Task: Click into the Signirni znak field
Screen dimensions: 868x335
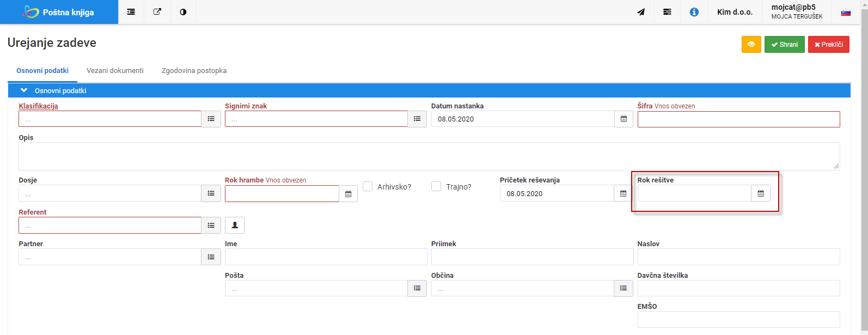Action: pyautogui.click(x=316, y=119)
